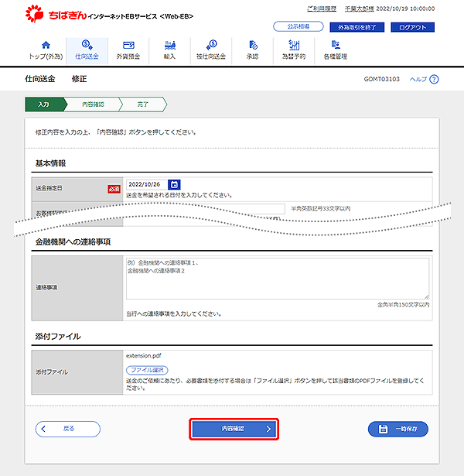The height and width of the screenshot is (476, 464).
Task: Open the calendar picker for 送金指定日
Action: [x=174, y=184]
